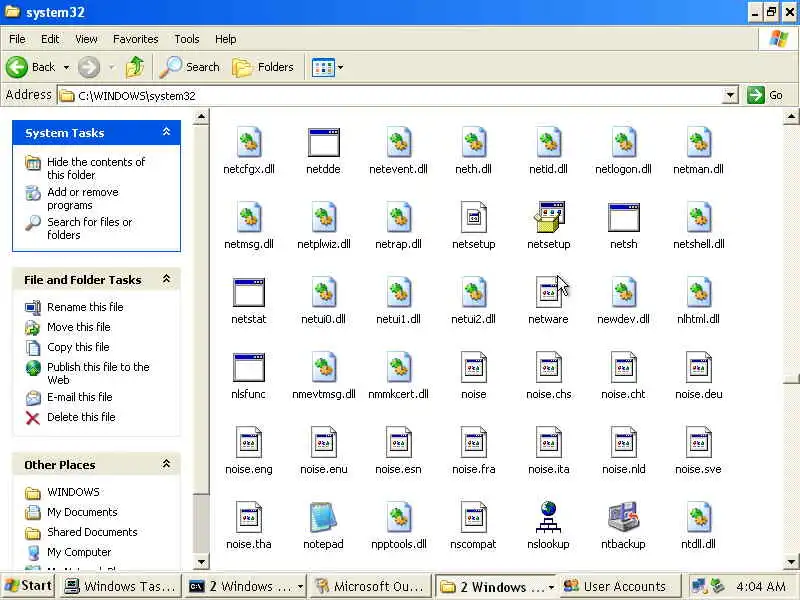Select the noise.tha file icon
Image resolution: width=800 pixels, height=600 pixels.
pyautogui.click(x=249, y=517)
